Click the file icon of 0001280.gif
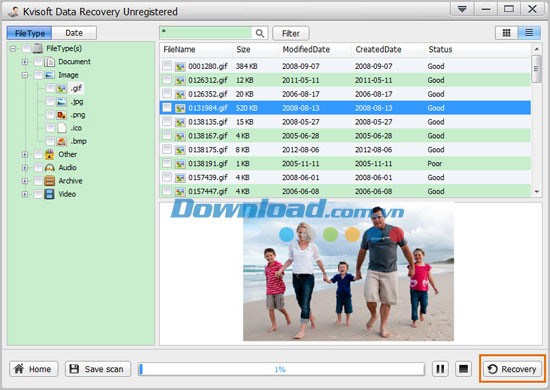 tap(180, 67)
